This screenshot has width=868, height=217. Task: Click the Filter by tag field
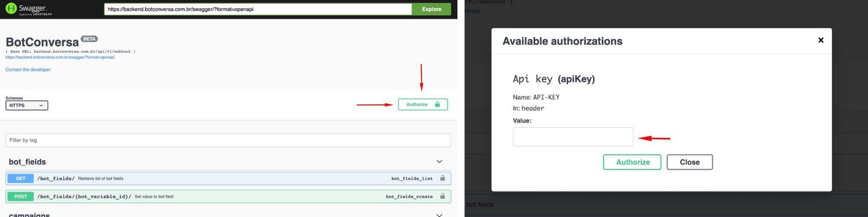coord(228,140)
